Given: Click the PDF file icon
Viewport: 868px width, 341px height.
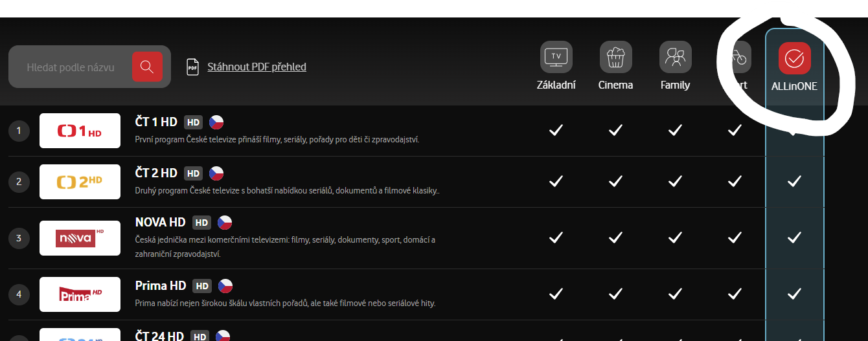Looking at the screenshot, I should [192, 67].
